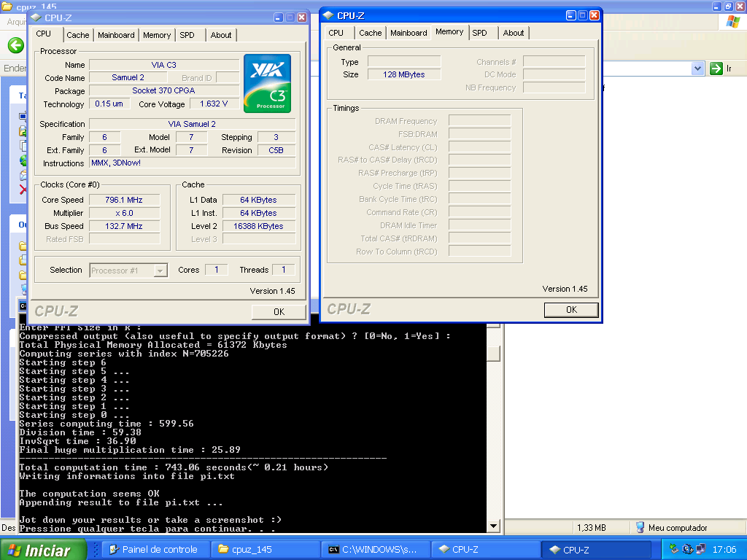Click the CPU-Z icon in right window title
Image resolution: width=747 pixels, height=560 pixels.
click(328, 15)
